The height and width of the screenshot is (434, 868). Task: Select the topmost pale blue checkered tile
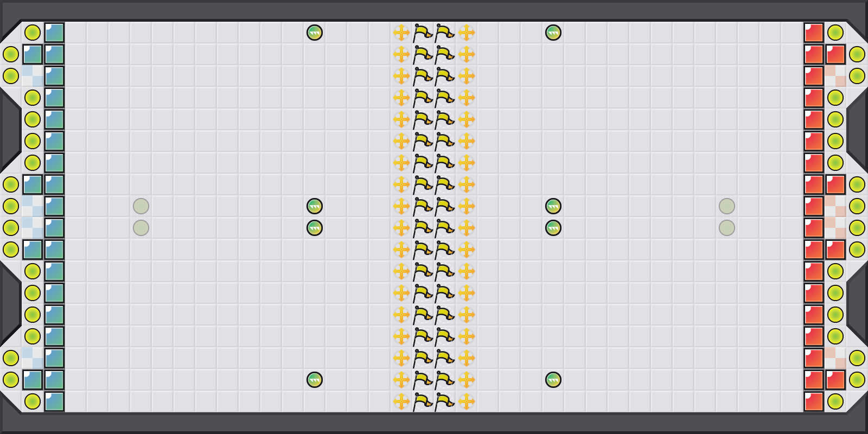pyautogui.click(x=33, y=76)
